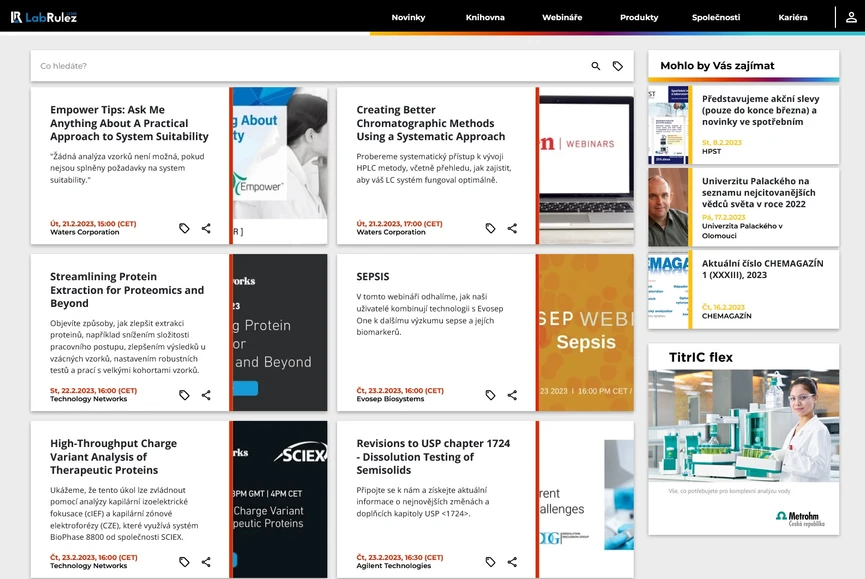The width and height of the screenshot is (865, 579).
Task: Open Streamlining Protein Extraction for Proteomics title
Action: pos(127,290)
